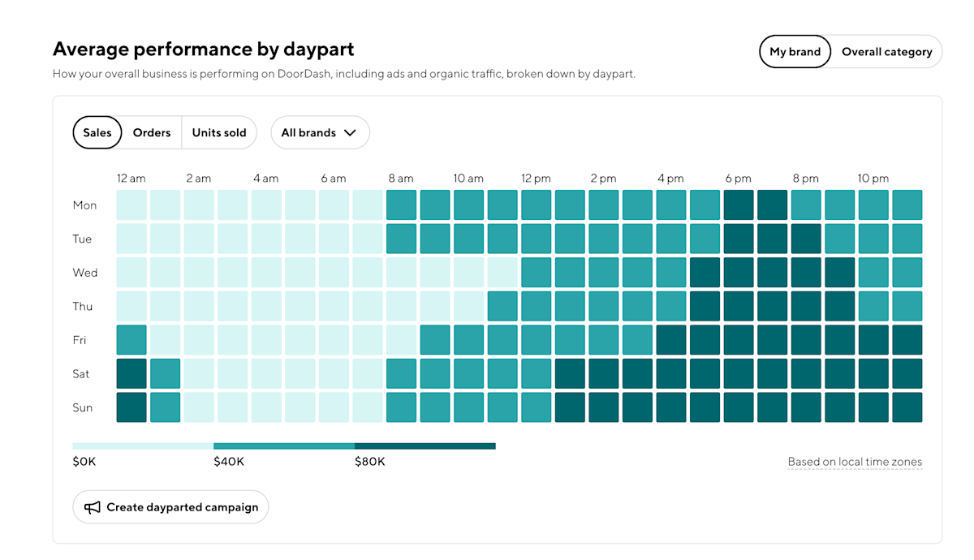Click the Average performance by daypart heading
This screenshot has height=560, width=974.
pos(204,50)
